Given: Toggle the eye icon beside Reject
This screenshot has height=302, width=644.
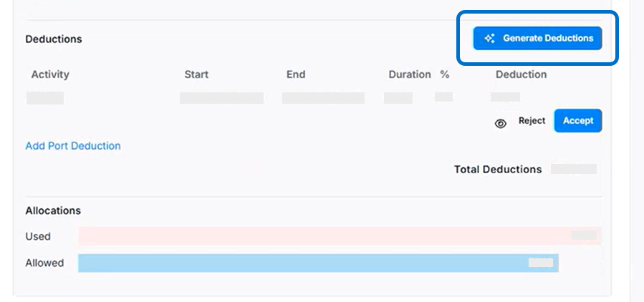Looking at the screenshot, I should [501, 123].
